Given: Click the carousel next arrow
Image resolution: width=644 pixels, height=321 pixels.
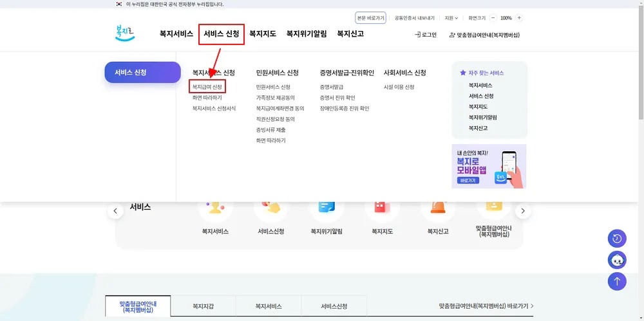Looking at the screenshot, I should 523,211.
